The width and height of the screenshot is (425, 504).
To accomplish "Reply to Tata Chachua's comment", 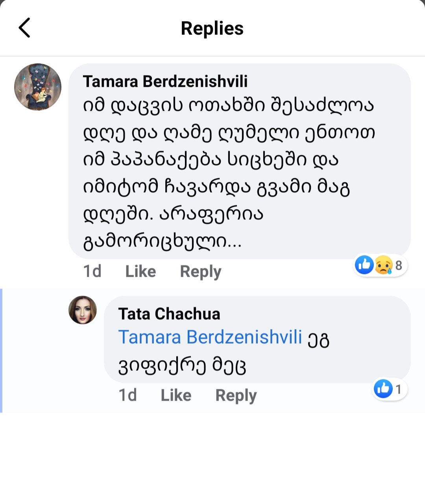I will (236, 395).
